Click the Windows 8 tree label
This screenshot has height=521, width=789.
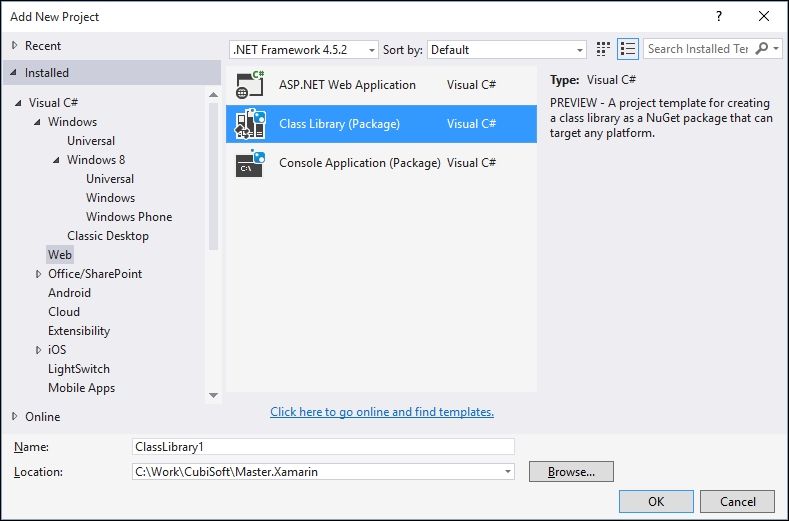96,160
